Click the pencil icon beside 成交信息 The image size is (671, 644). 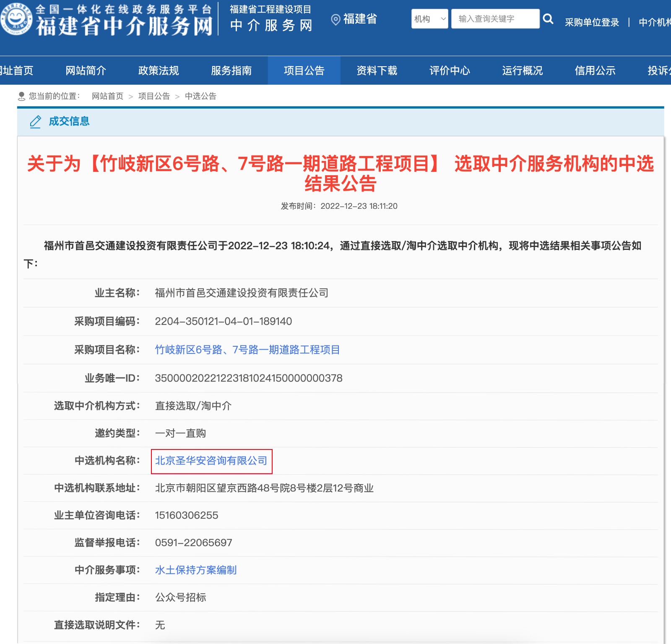[36, 122]
